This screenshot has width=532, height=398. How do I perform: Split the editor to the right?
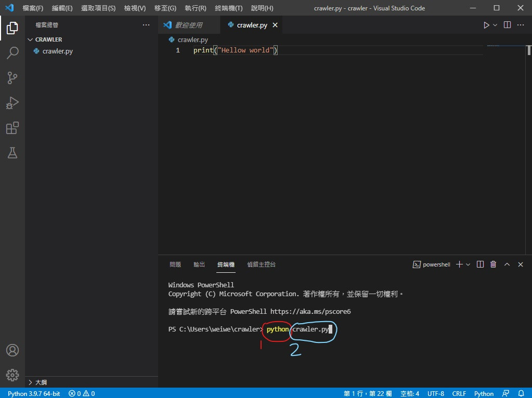coord(507,25)
